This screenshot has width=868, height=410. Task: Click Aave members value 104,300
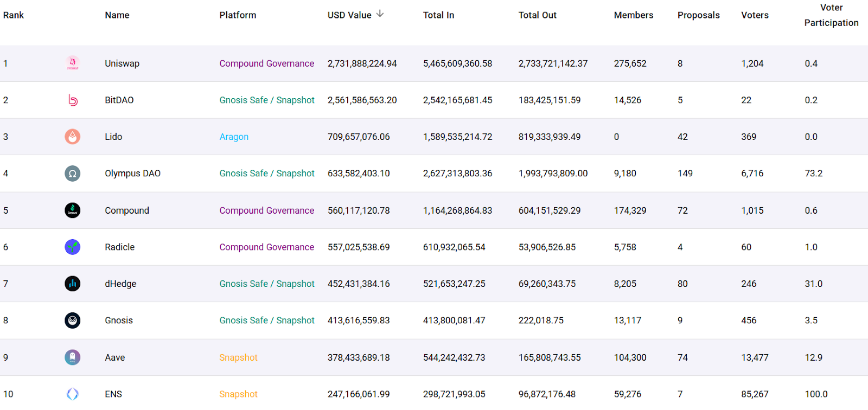[x=630, y=357]
